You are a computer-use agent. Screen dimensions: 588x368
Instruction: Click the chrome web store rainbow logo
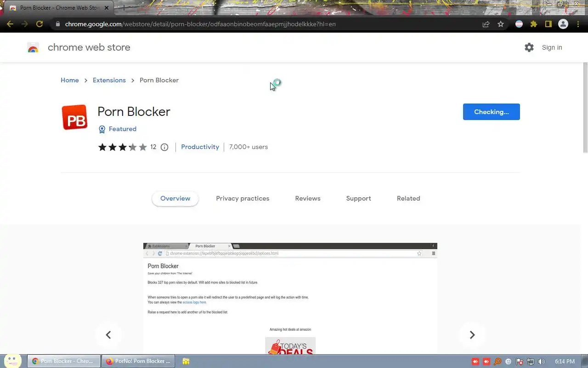(x=33, y=47)
